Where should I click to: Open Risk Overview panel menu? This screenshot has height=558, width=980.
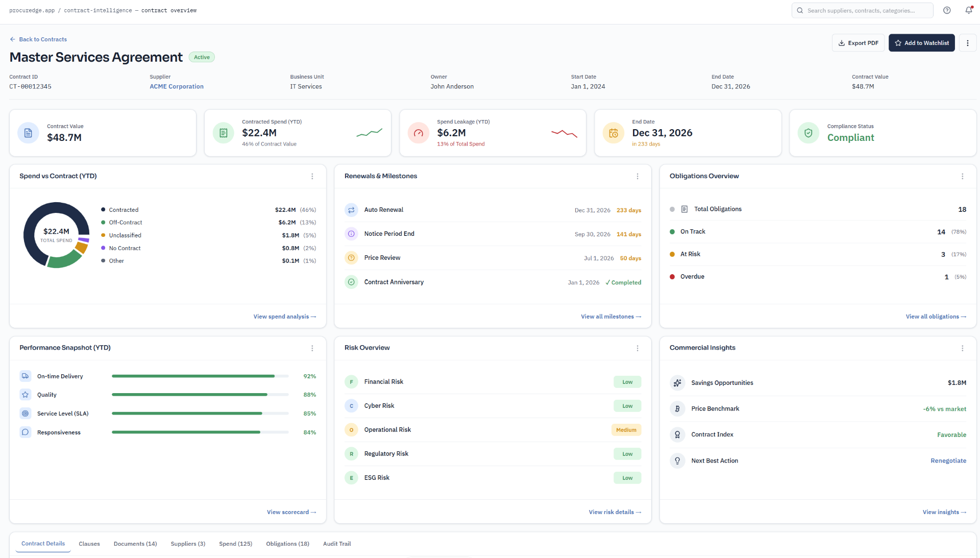[638, 348]
